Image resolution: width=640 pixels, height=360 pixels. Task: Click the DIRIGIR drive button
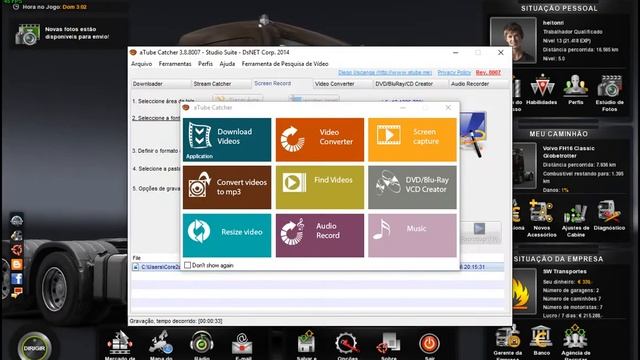click(34, 348)
